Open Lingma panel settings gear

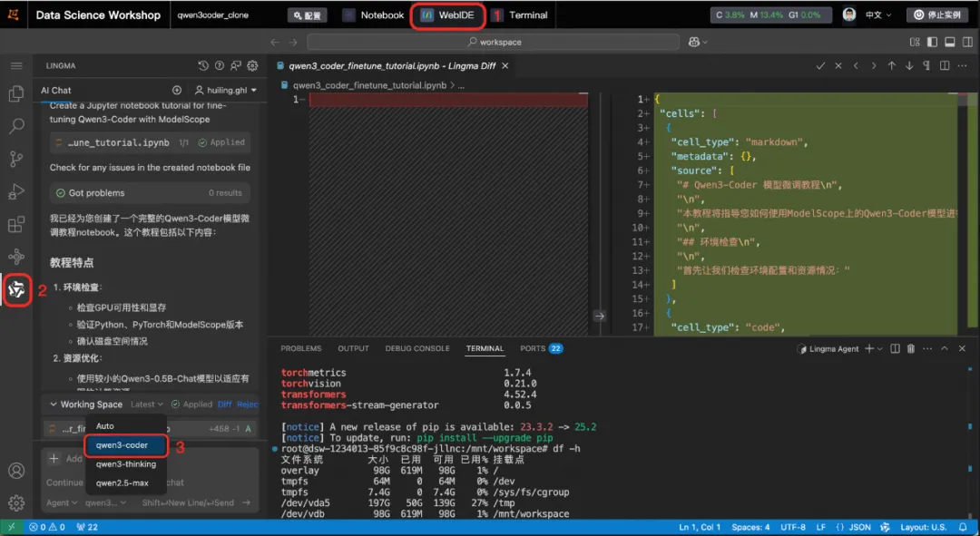tap(252, 65)
